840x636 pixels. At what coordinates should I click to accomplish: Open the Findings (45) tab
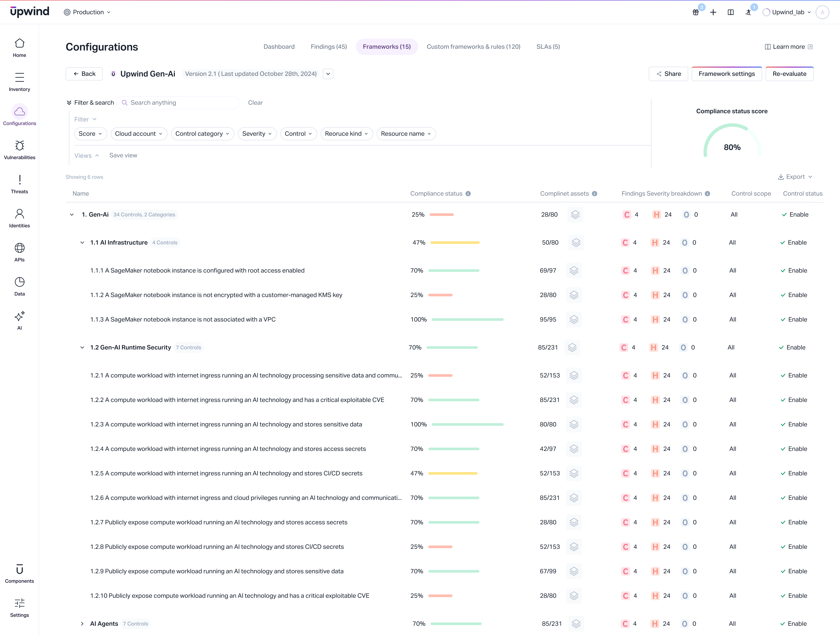point(328,46)
